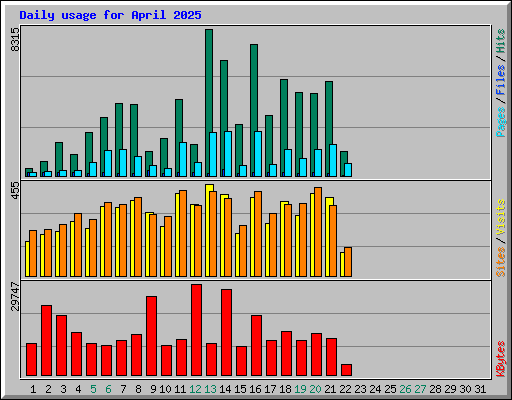Image resolution: width=512 pixels, height=400 pixels.
Task: Click the Hits legend label
Action: pyautogui.click(x=500, y=41)
